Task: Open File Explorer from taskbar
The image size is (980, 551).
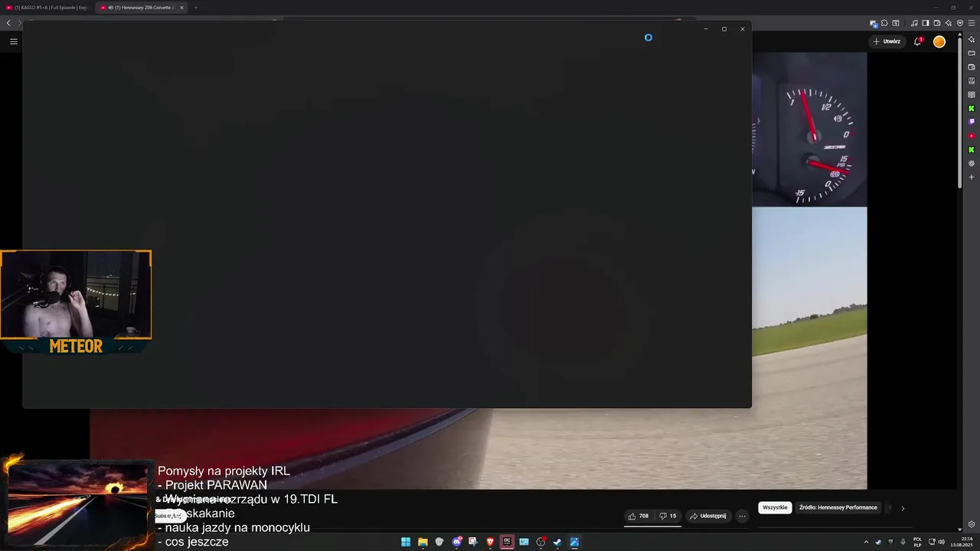Action: [x=423, y=542]
